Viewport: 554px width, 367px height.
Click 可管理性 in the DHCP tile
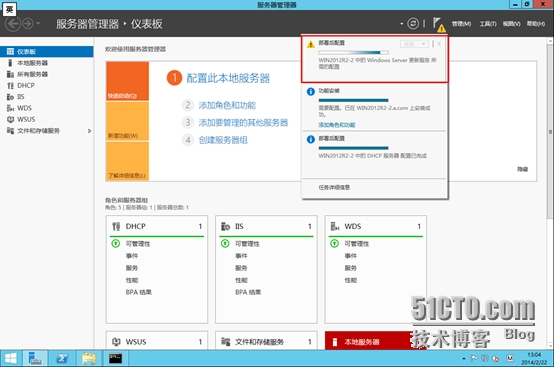[138, 244]
